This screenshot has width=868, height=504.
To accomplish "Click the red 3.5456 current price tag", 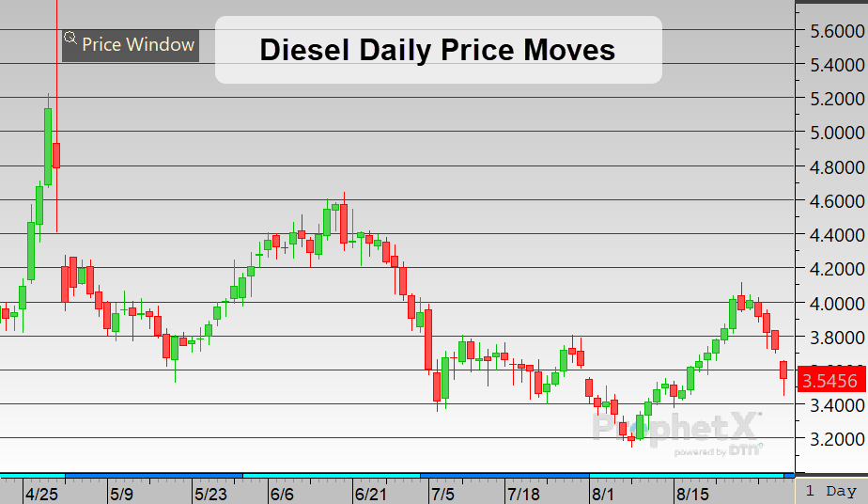I will [x=830, y=381].
